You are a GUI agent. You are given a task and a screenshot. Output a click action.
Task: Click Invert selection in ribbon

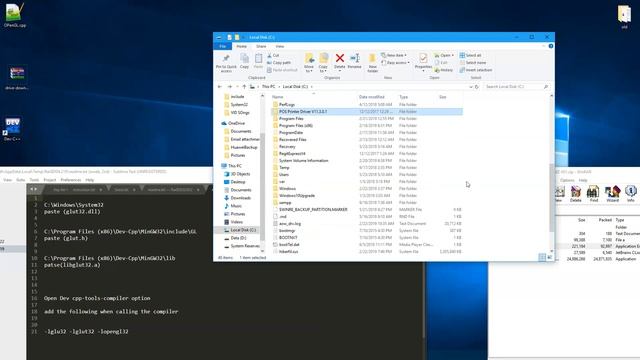(476, 70)
